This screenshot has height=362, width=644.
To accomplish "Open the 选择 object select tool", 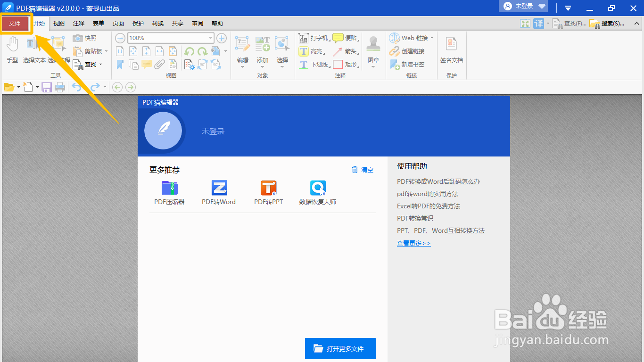I will 282,49.
